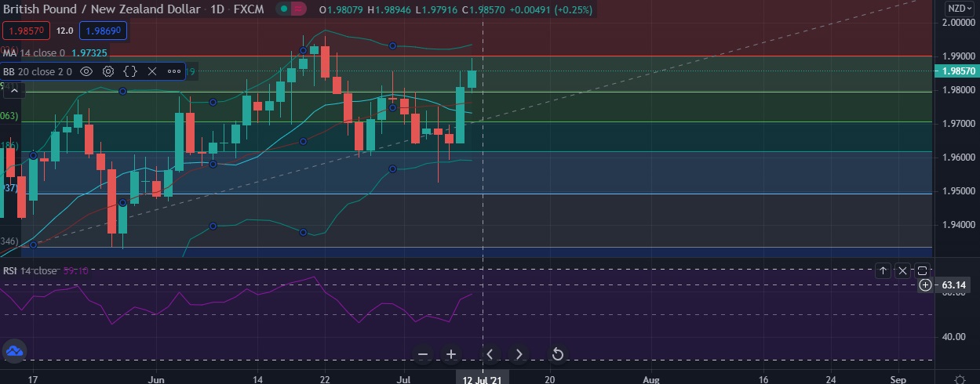The width and height of the screenshot is (980, 384).
Task: Click the blue buy price 1.98690 button
Action: pyautogui.click(x=103, y=31)
